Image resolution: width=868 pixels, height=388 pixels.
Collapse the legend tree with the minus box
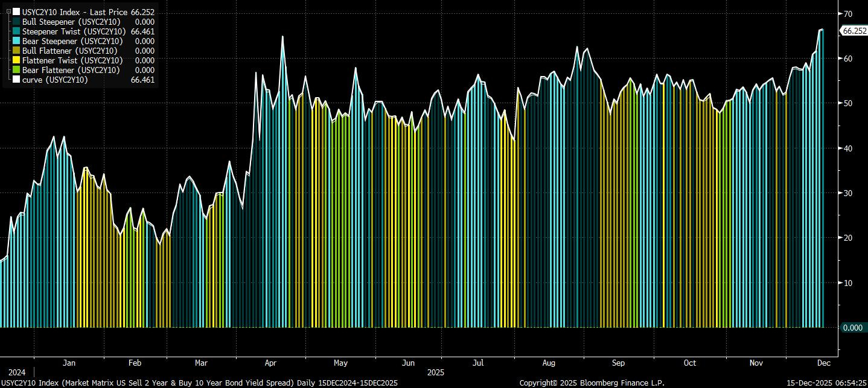[x=8, y=12]
